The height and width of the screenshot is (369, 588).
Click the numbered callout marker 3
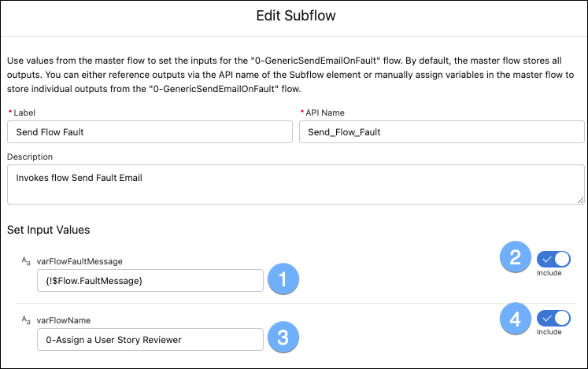point(283,337)
